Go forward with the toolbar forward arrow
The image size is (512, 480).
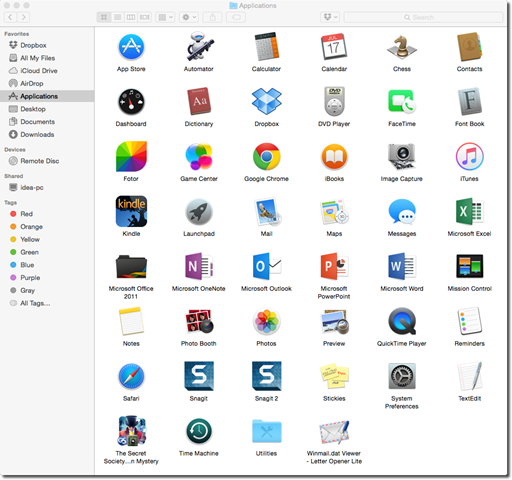coord(23,17)
